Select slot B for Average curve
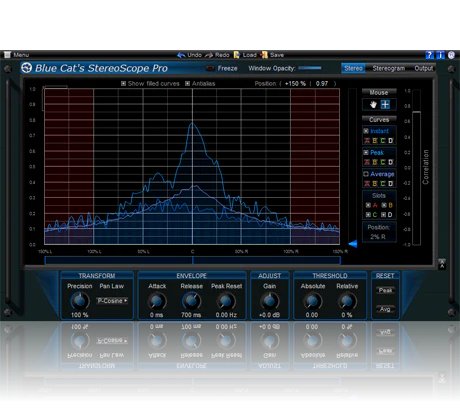Image resolution: width=460 pixels, height=416 pixels. coord(375,183)
